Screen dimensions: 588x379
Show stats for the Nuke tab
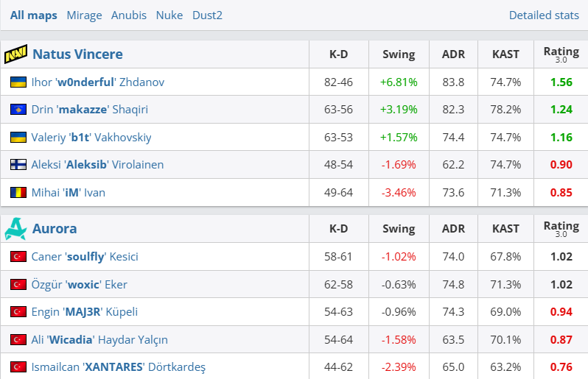point(169,15)
